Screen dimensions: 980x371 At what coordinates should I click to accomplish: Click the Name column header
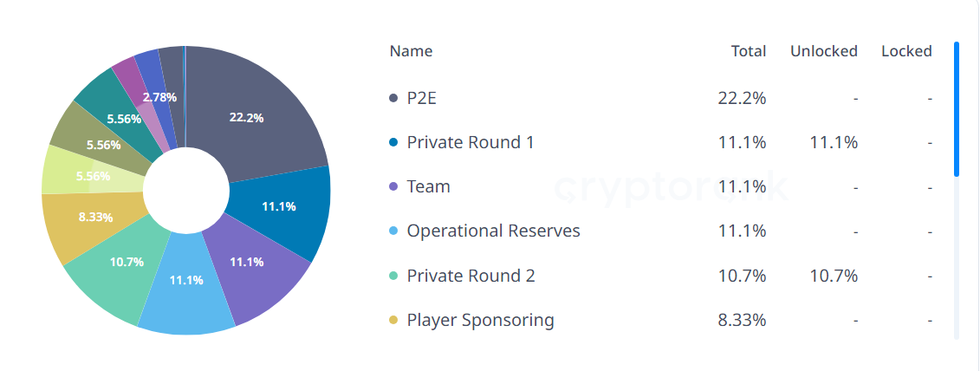tap(411, 51)
